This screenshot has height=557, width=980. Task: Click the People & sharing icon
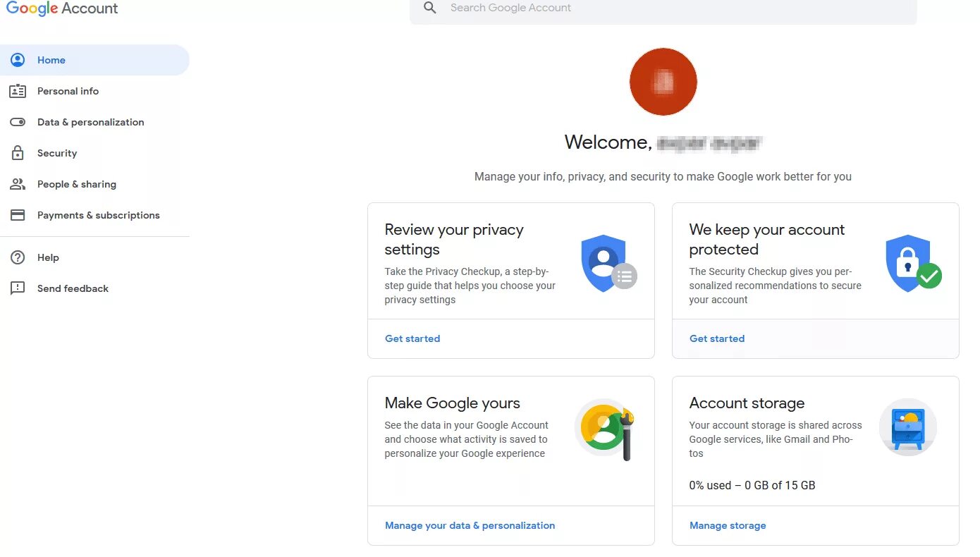coord(18,184)
